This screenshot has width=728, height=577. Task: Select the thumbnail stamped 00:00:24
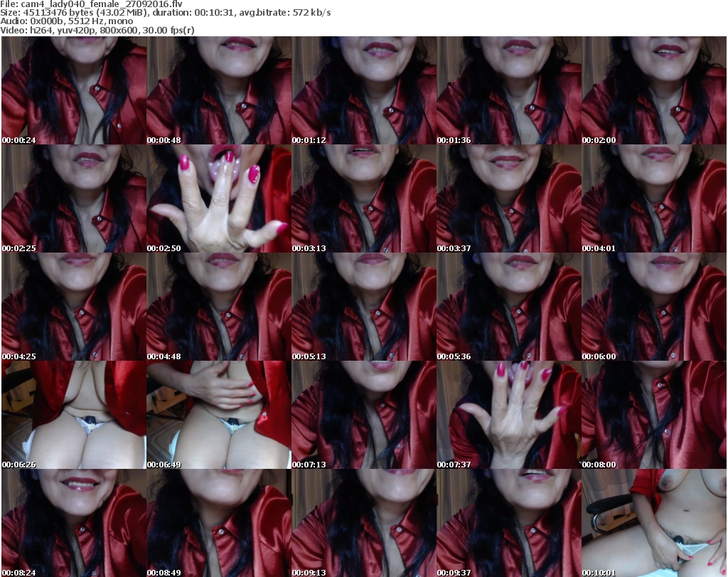click(74, 90)
